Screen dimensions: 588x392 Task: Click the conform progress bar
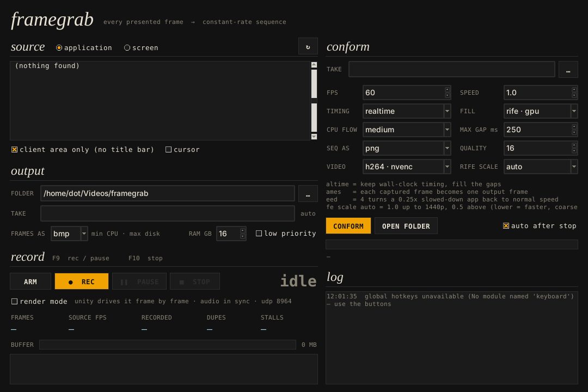coord(451,244)
